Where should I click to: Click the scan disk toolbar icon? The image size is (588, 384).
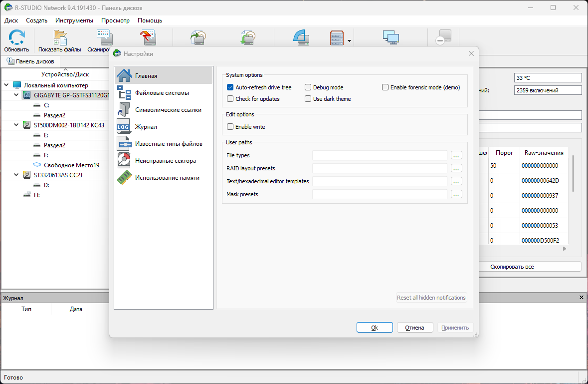point(105,37)
